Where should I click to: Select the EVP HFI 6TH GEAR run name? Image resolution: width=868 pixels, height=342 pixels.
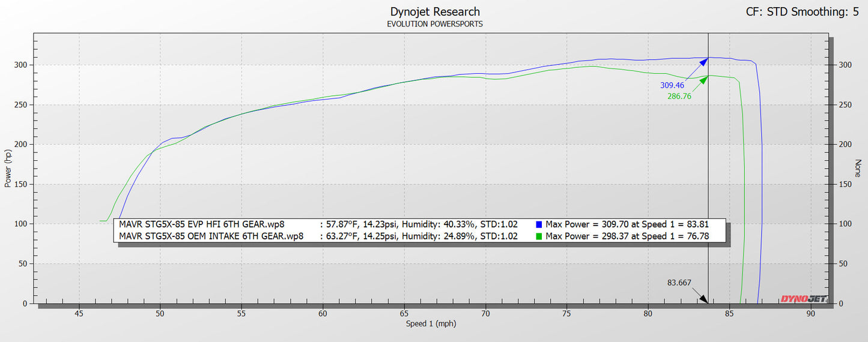click(x=202, y=224)
